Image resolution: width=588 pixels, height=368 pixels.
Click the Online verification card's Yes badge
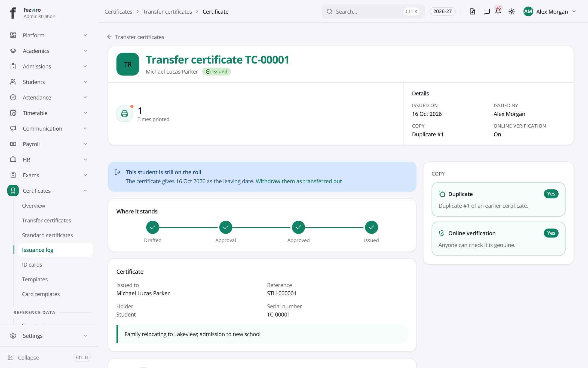551,233
